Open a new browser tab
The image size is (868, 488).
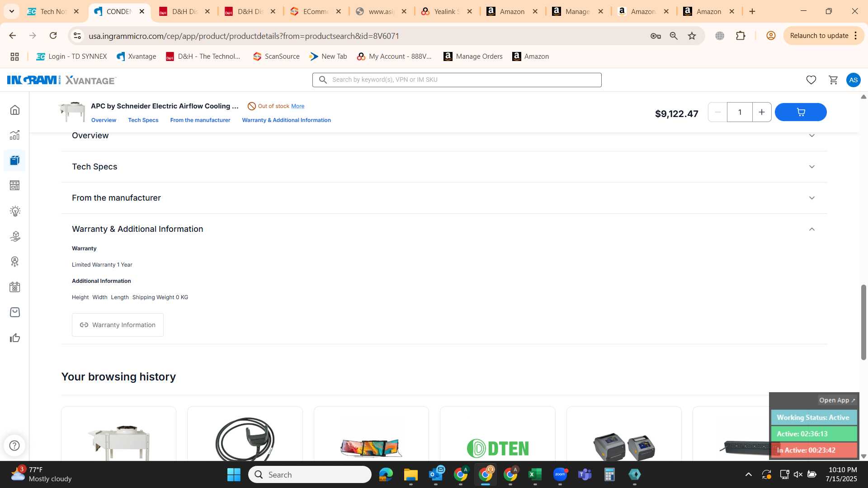point(752,11)
